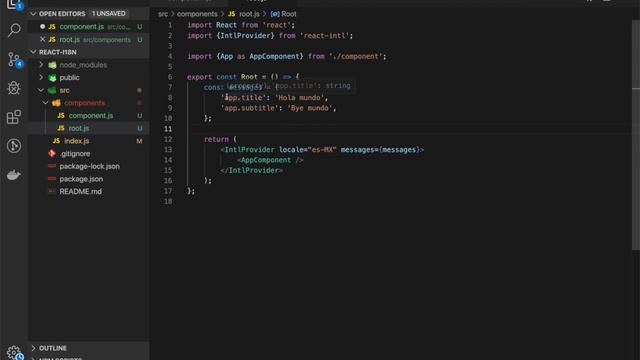Click line number 13 in gutter
The height and width of the screenshot is (360, 640).
[x=168, y=150]
